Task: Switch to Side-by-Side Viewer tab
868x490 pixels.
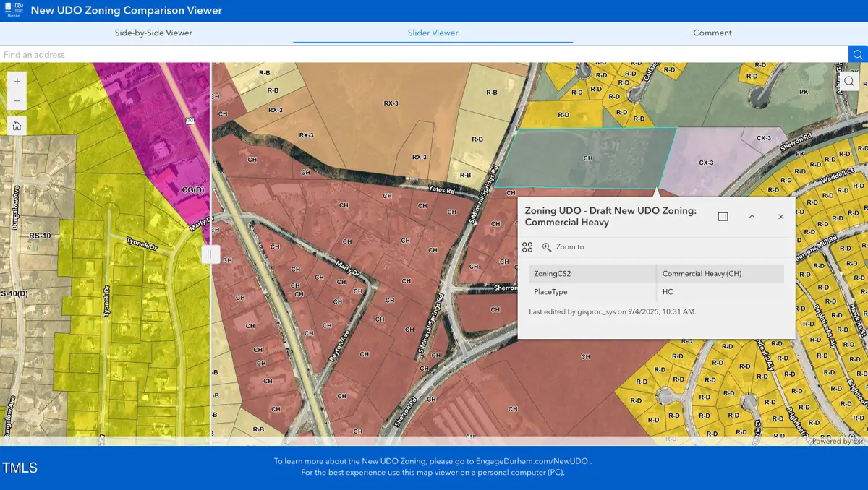Action: coord(153,33)
